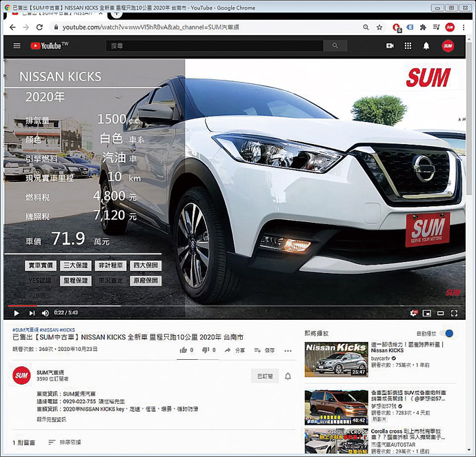Open YouTube account SUM avatar menu

point(448,45)
